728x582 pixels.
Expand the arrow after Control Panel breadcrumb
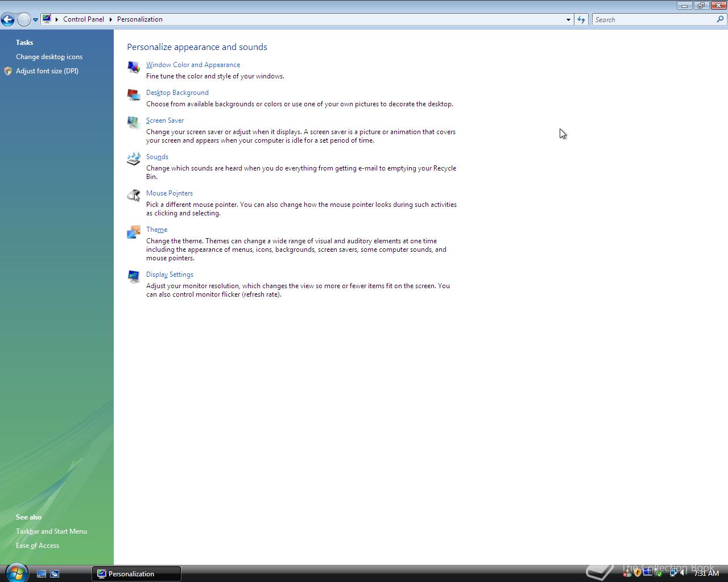pyautogui.click(x=111, y=19)
